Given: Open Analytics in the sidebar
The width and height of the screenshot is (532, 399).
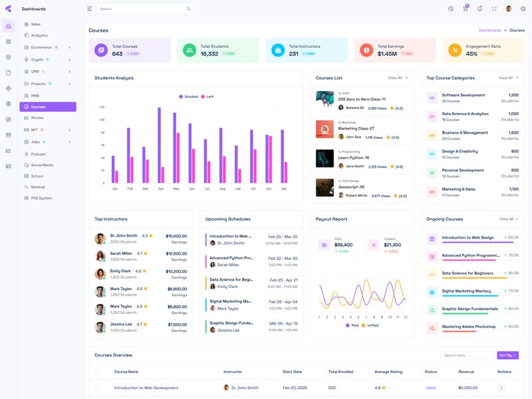Looking at the screenshot, I should pyautogui.click(x=39, y=35).
